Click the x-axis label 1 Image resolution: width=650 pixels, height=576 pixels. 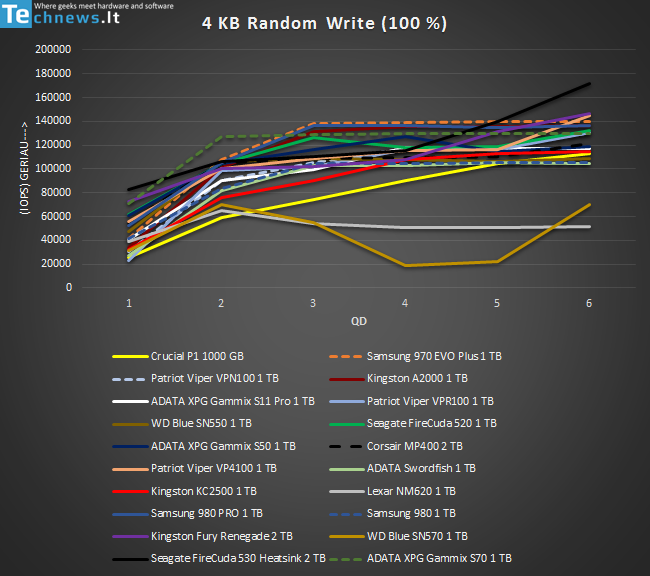(x=129, y=303)
